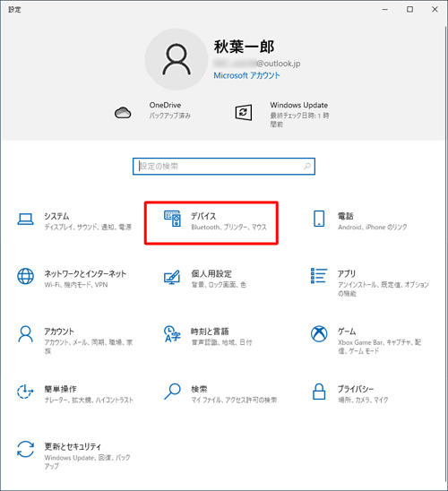Viewport: 448px width, 491px height.
Task: Click the magnifier icon in search box
Action: click(x=307, y=167)
